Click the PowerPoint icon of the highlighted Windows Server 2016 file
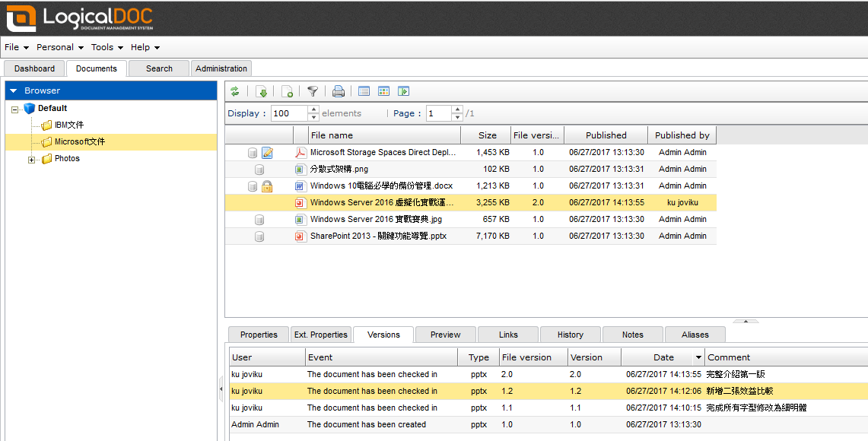 (300, 202)
